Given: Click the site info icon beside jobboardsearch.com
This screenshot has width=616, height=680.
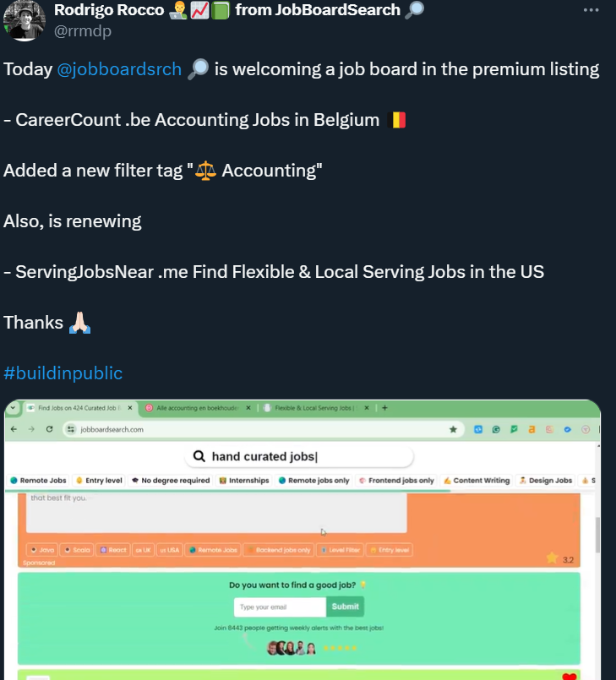Looking at the screenshot, I should pos(71,429).
